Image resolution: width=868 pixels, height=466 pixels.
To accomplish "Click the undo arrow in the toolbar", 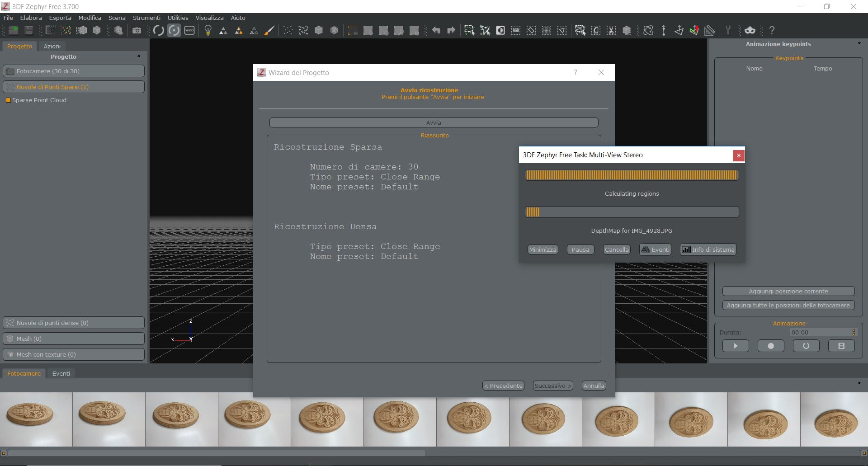I will tap(436, 30).
